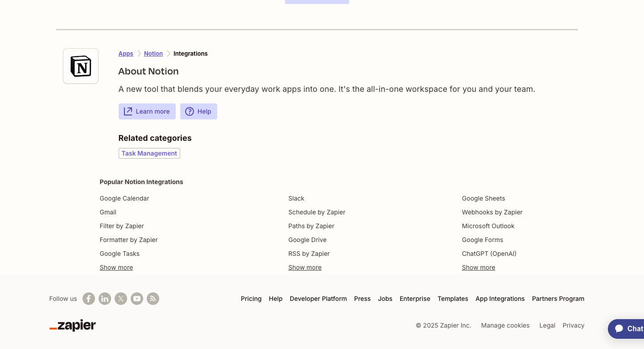Go to Apps breadcrumb link
This screenshot has width=644, height=349.
click(126, 53)
